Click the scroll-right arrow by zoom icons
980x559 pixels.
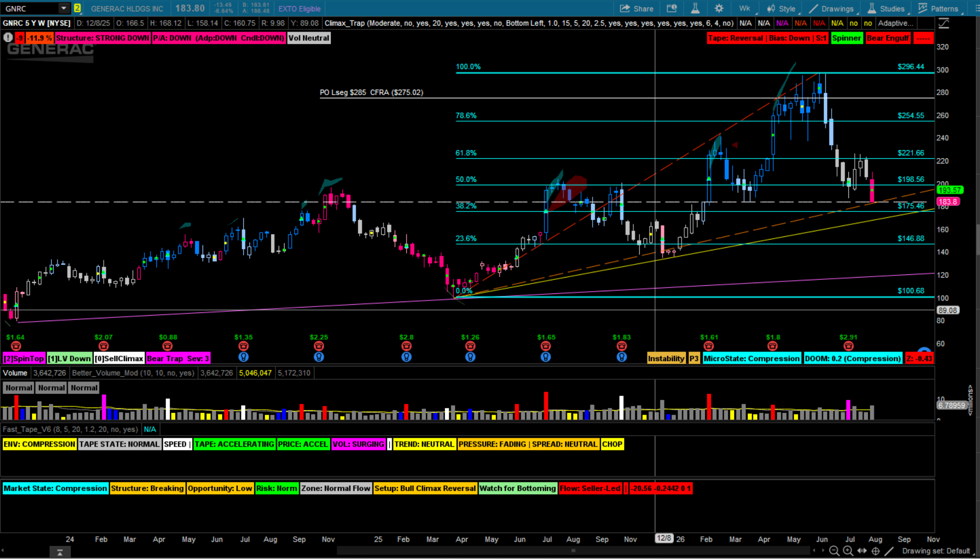pos(822,551)
